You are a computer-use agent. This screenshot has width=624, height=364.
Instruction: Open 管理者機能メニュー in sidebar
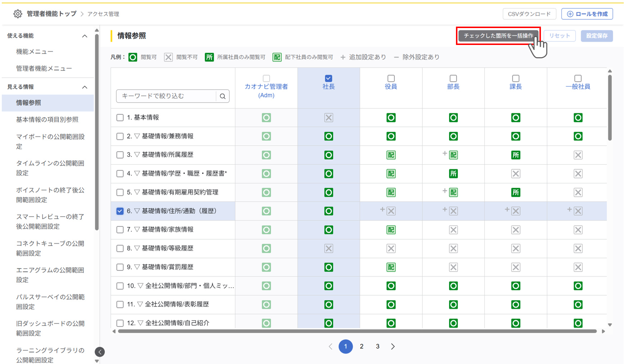pos(44,68)
